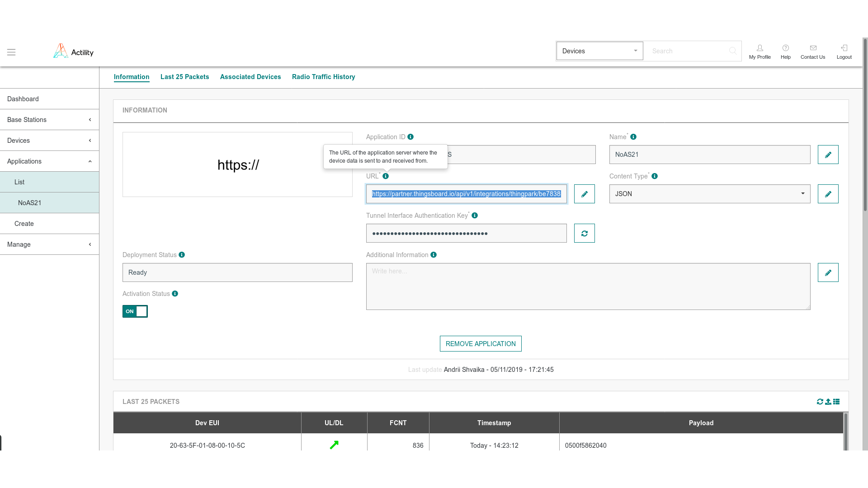This screenshot has height=488, width=868.
Task: Collapse Applications sidebar section
Action: point(49,161)
